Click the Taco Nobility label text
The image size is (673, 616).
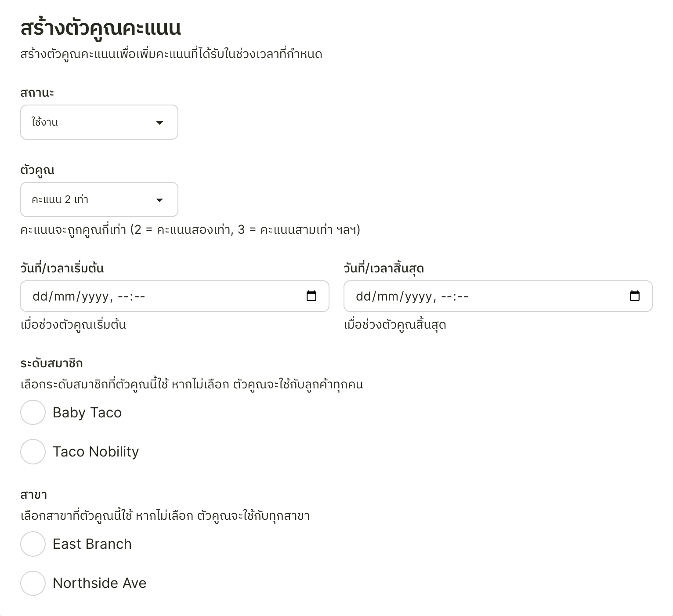click(x=96, y=452)
